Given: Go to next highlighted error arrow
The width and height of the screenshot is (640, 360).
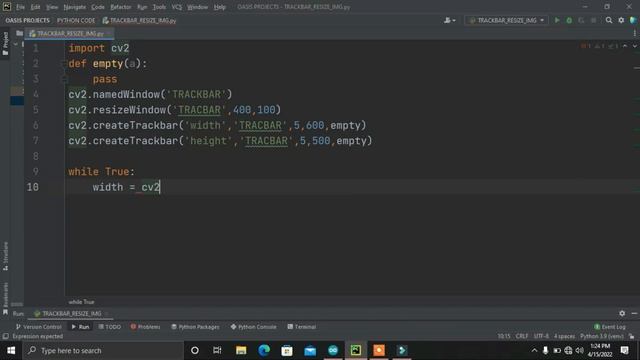Looking at the screenshot, I should coord(635,46).
